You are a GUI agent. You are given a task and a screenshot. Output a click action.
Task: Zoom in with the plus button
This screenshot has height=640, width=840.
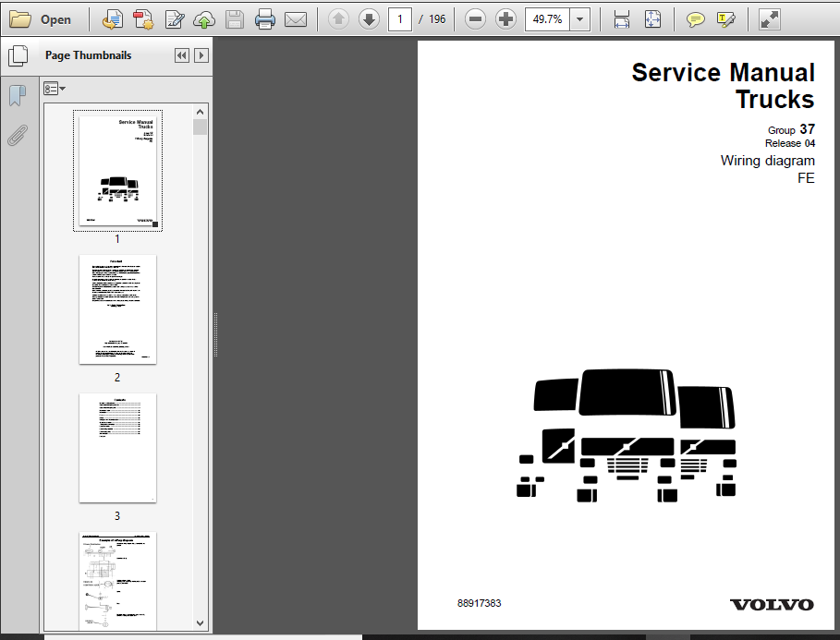pos(505,19)
